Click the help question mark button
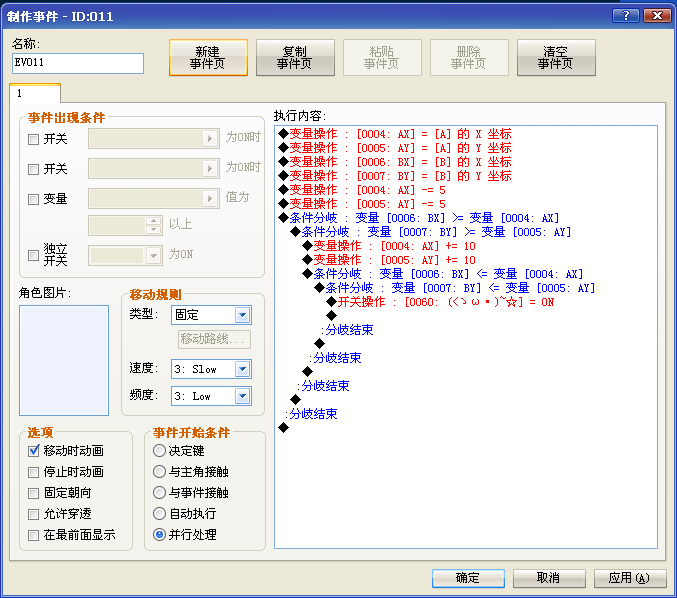Viewport: 677px width, 598px height. (x=626, y=16)
